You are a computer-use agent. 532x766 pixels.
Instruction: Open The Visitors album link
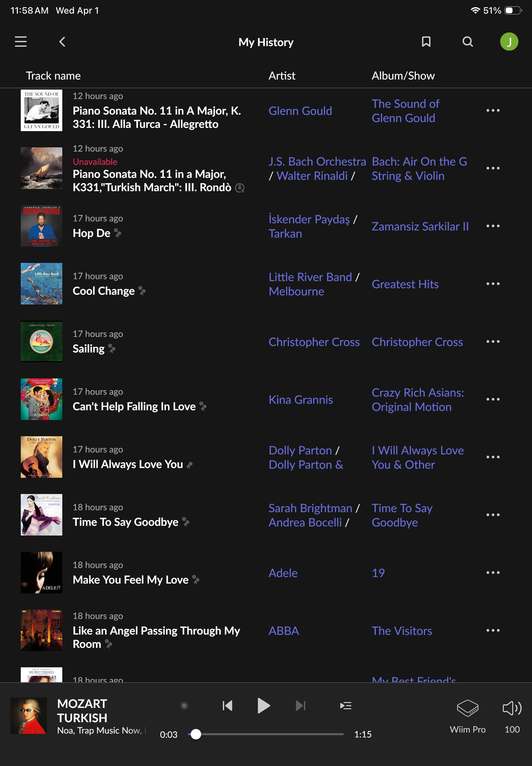[402, 631]
